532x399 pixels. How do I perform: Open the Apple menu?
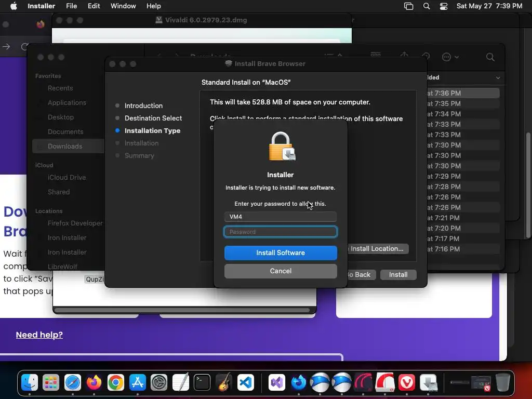(x=14, y=6)
